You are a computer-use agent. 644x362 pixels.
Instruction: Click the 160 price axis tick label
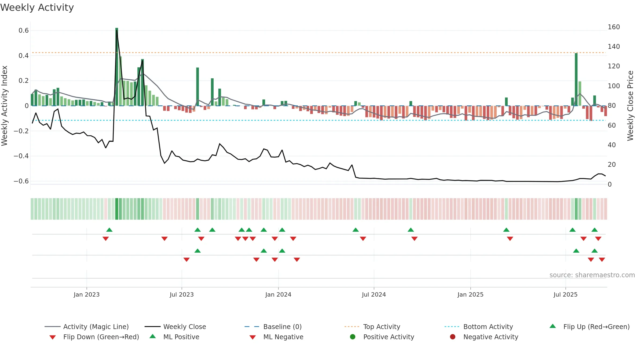614,27
